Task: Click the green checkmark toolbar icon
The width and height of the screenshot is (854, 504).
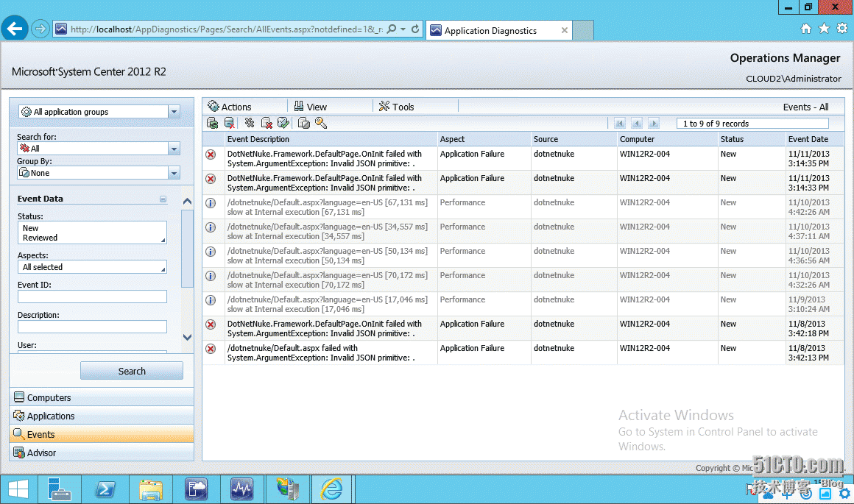Action: (283, 124)
